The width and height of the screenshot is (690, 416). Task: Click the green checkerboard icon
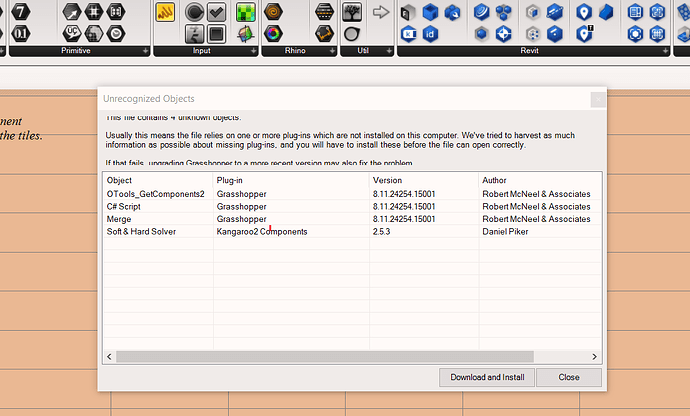pos(246,12)
